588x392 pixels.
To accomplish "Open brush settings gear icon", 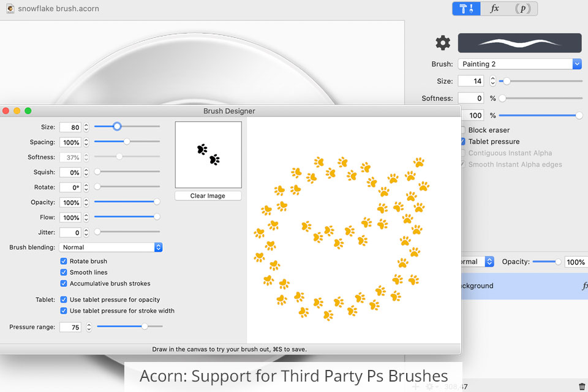I will [x=443, y=43].
